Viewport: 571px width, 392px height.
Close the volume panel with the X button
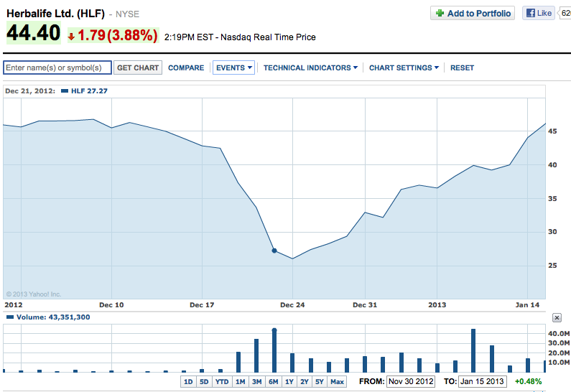(x=557, y=318)
